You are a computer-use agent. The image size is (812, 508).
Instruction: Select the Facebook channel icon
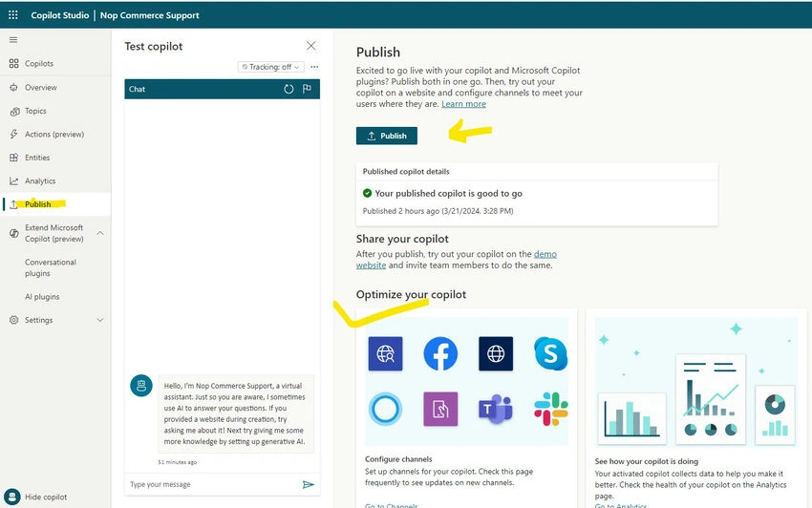pos(440,353)
